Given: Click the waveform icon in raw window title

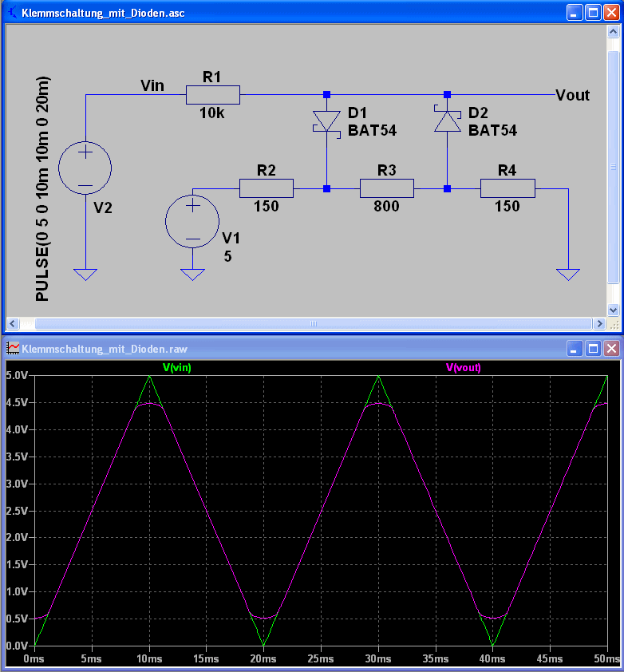Looking at the screenshot, I should 13,348.
